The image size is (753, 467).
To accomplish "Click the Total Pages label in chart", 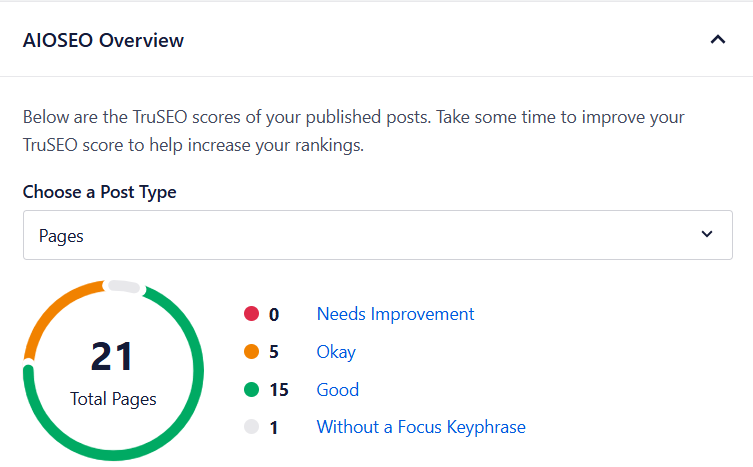I will (113, 399).
